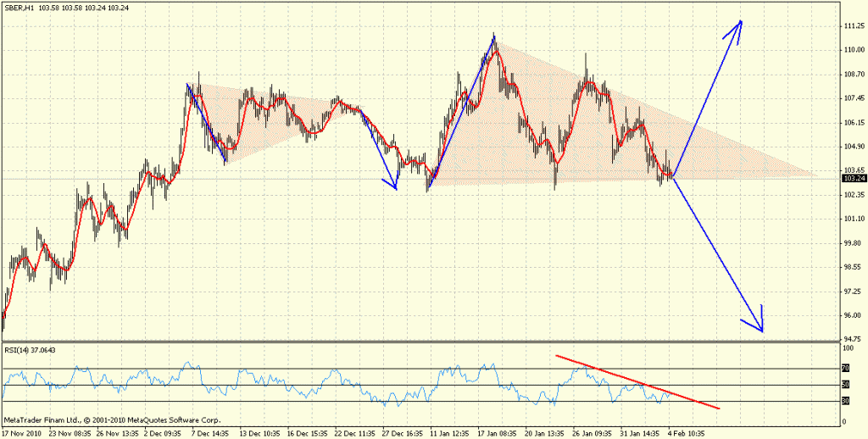Click the 111.25 price axis label
Screen dimensions: 868x439
(854, 26)
